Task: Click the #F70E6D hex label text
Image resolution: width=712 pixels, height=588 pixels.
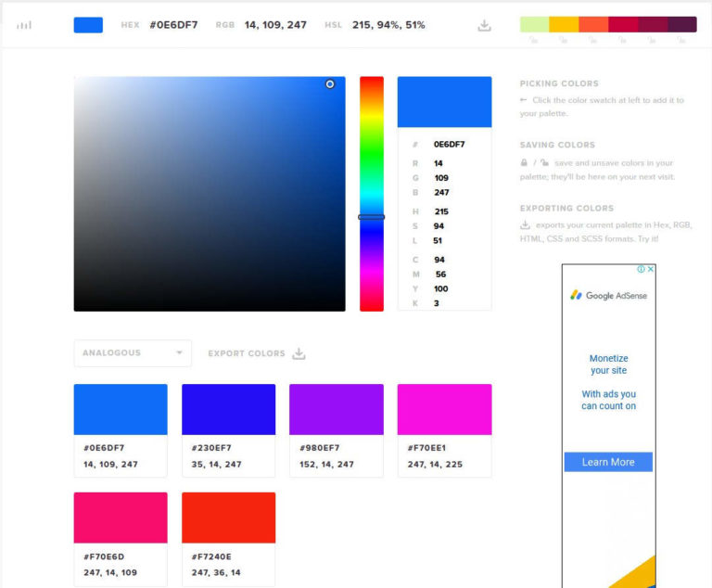Action: coord(104,556)
